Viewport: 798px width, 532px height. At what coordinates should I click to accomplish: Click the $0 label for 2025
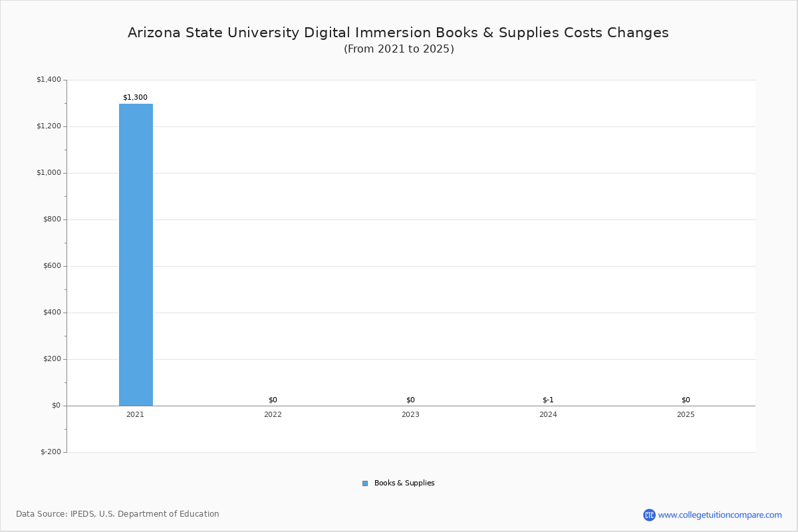tap(686, 400)
